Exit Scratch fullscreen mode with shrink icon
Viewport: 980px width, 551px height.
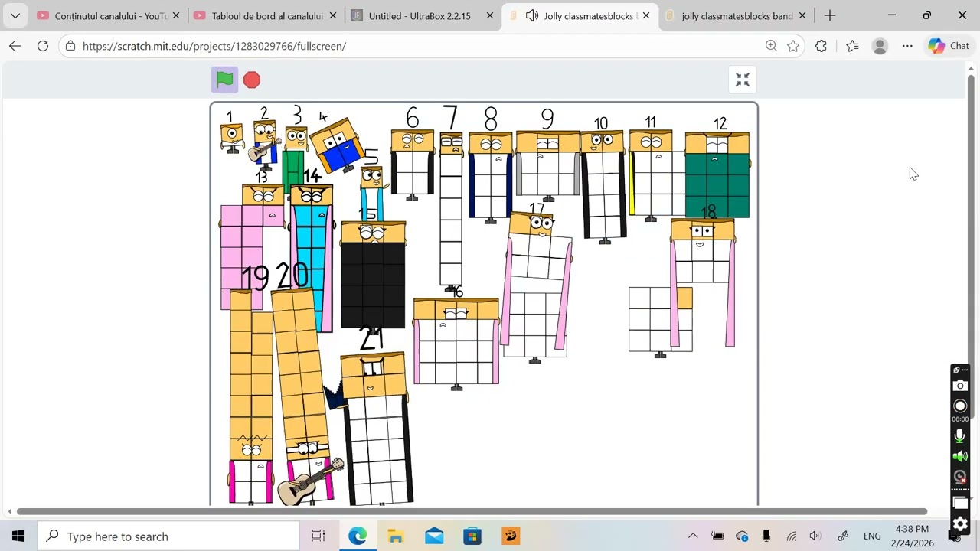pyautogui.click(x=743, y=80)
